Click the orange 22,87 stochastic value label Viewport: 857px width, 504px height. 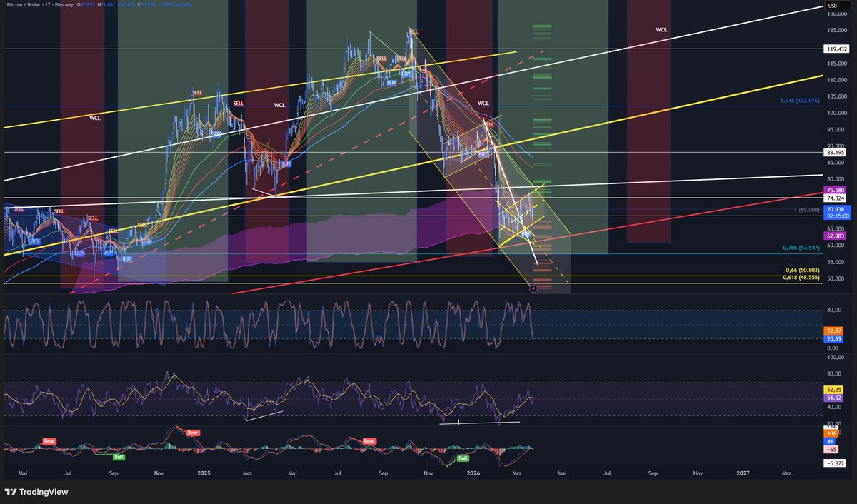click(x=834, y=331)
